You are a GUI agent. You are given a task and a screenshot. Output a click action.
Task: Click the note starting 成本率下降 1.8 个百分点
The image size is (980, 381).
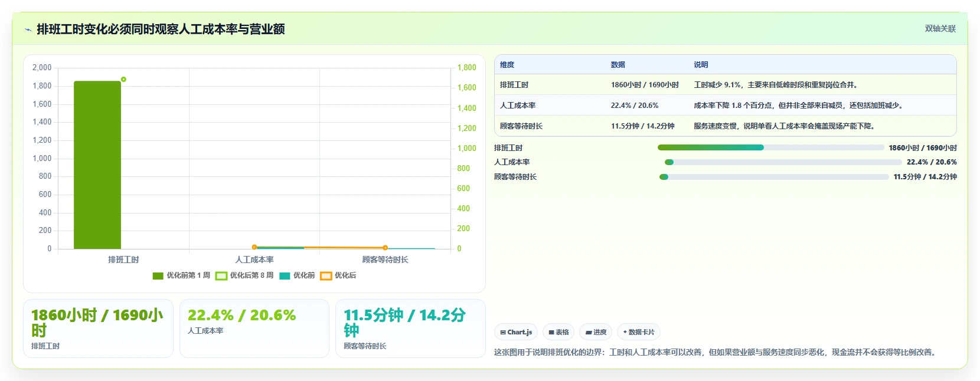[x=799, y=106]
